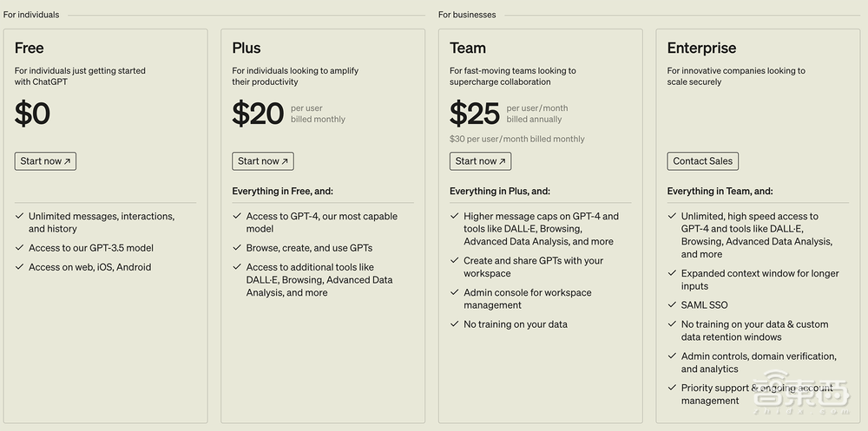Image resolution: width=868 pixels, height=431 pixels.
Task: Click the $25 price on the Team plan
Action: click(x=475, y=114)
